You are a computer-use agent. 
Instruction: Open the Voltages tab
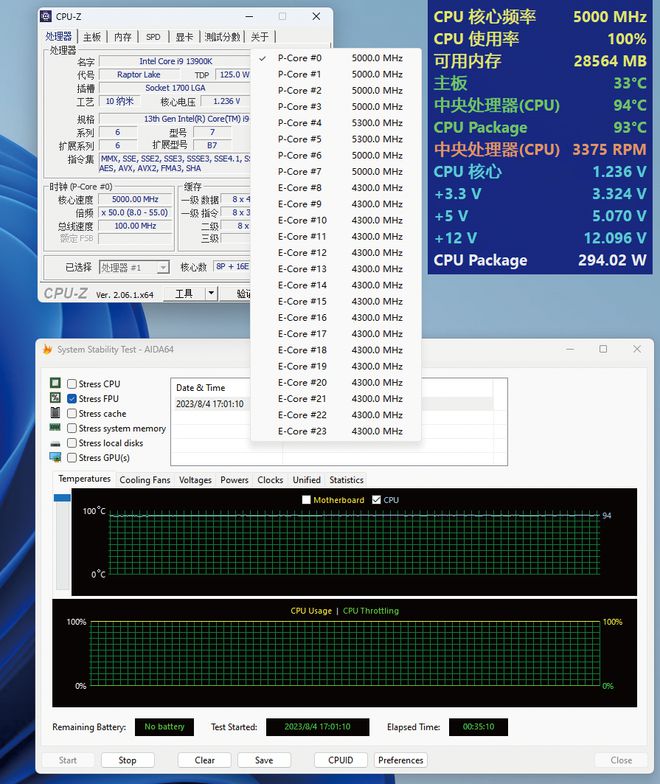coord(195,480)
